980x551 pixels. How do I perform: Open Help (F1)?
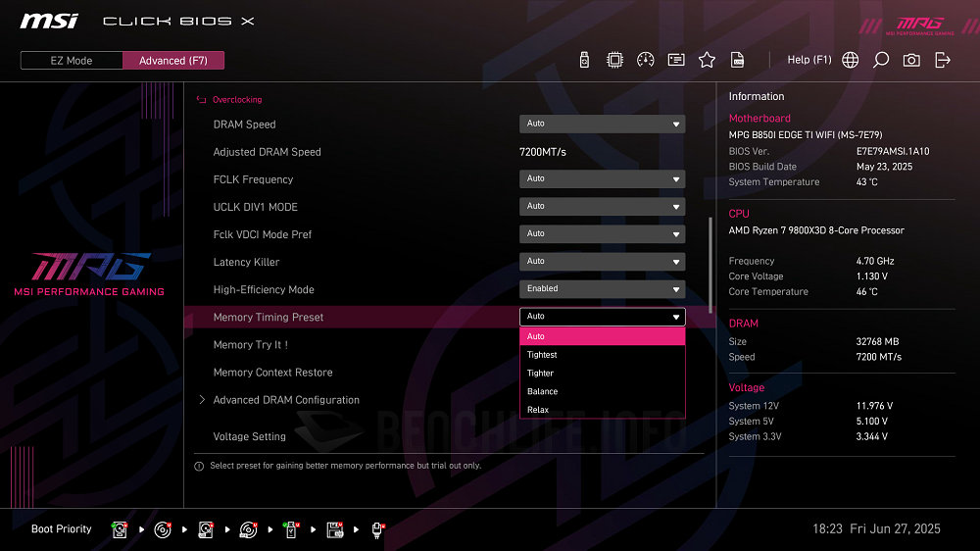tap(809, 60)
